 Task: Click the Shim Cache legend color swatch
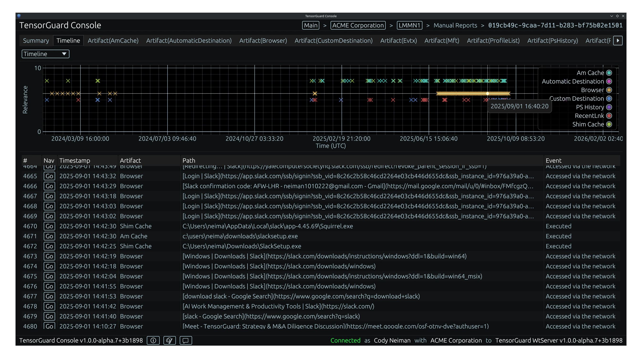click(x=609, y=124)
